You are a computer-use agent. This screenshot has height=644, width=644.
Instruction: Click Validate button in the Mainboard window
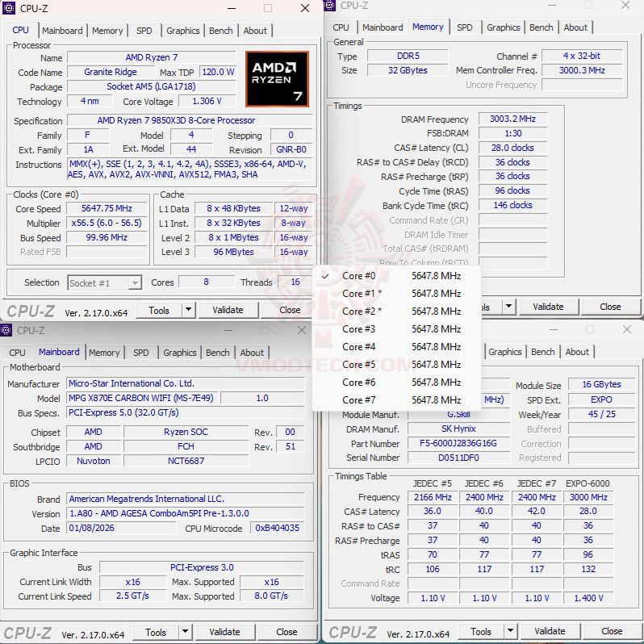[x=224, y=632]
